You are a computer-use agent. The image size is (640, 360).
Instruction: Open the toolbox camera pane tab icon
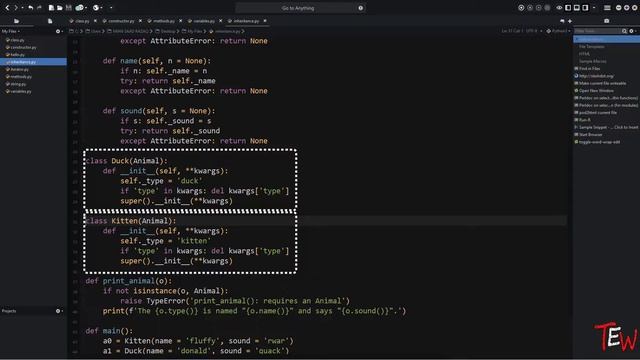point(607,21)
